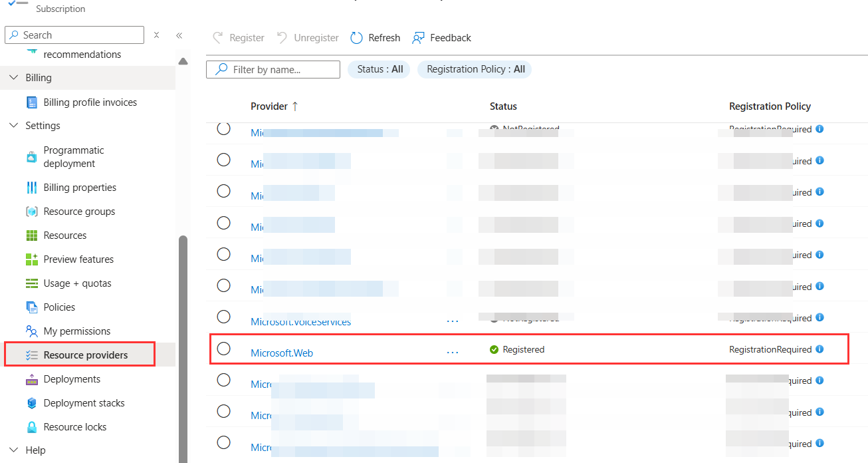The width and height of the screenshot is (868, 463).
Task: Click the info icon in the Microsoft.Web row
Action: [x=819, y=349]
